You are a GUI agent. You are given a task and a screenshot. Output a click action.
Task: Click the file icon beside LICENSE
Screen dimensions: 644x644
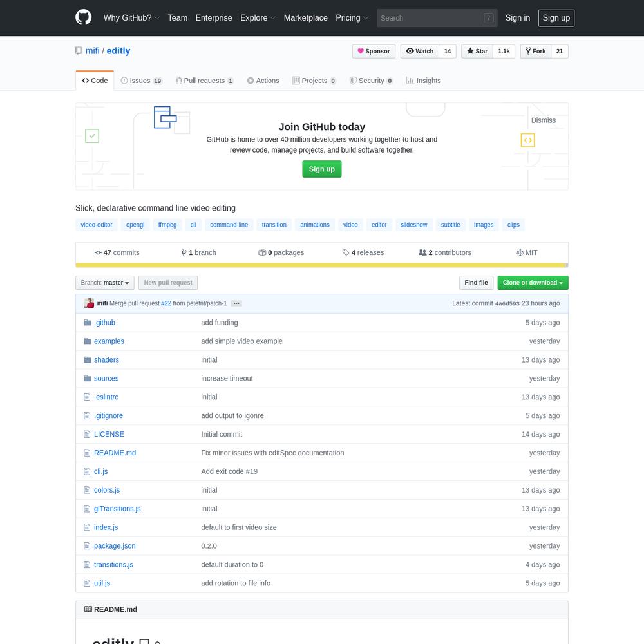pos(87,434)
